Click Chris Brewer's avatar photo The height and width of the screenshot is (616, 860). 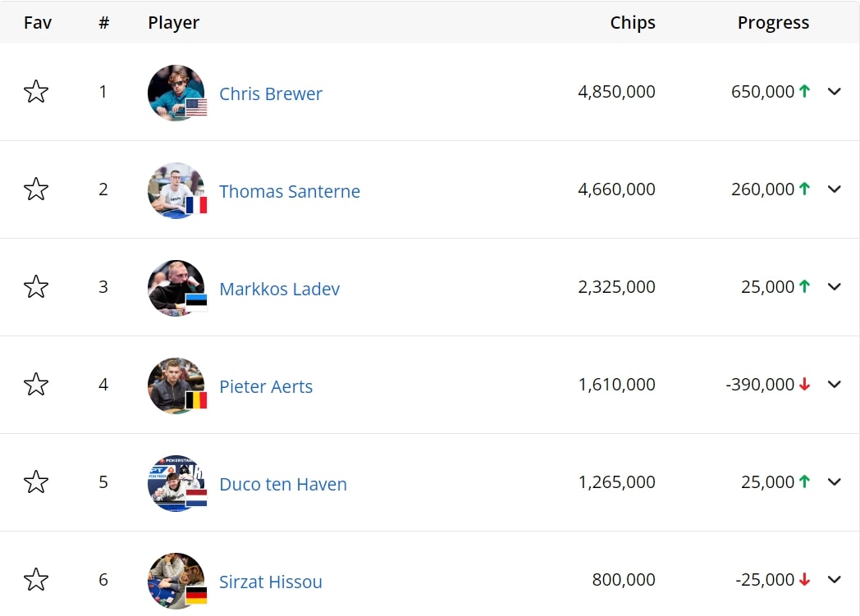pyautogui.click(x=176, y=93)
